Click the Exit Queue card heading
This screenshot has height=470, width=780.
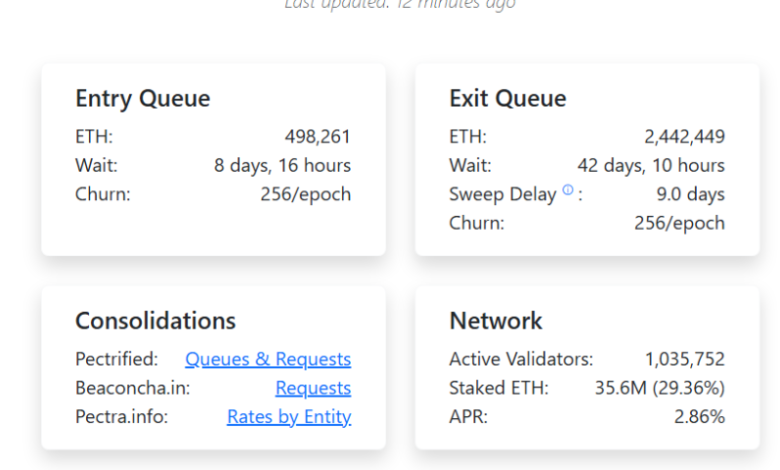[x=508, y=99]
